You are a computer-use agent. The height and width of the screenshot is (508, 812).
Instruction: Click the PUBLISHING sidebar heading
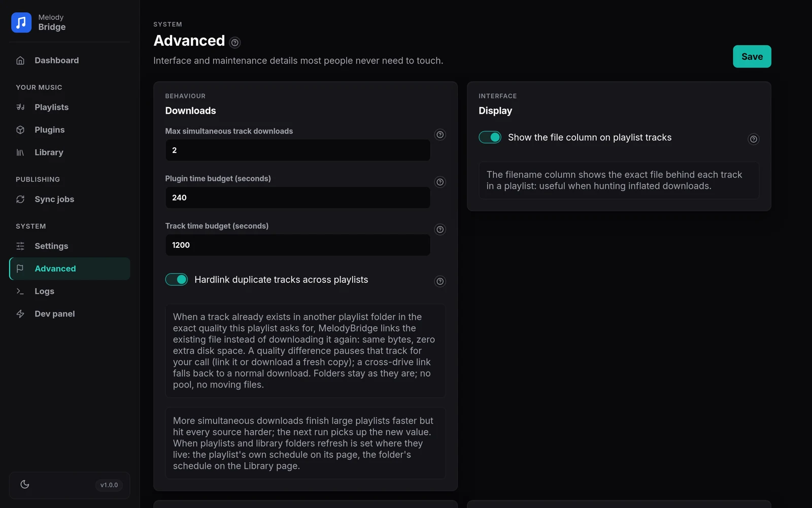tap(38, 179)
